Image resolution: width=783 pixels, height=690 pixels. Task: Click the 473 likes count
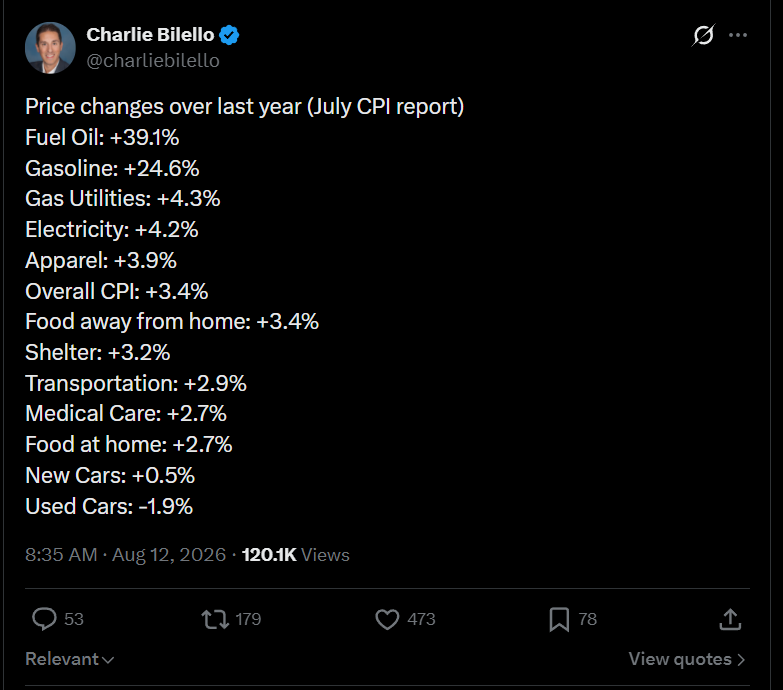click(x=421, y=619)
